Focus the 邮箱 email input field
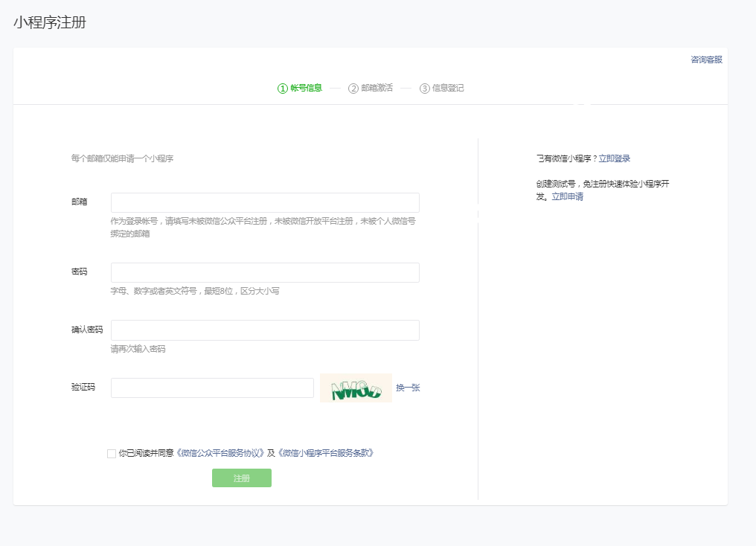Image resolution: width=756 pixels, height=546 pixels. coord(265,203)
